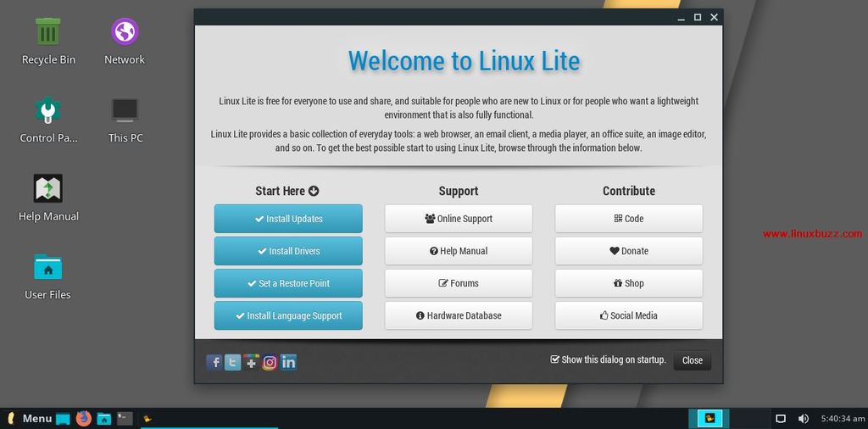Open the Shop button
This screenshot has width=868, height=429.
coord(629,283)
